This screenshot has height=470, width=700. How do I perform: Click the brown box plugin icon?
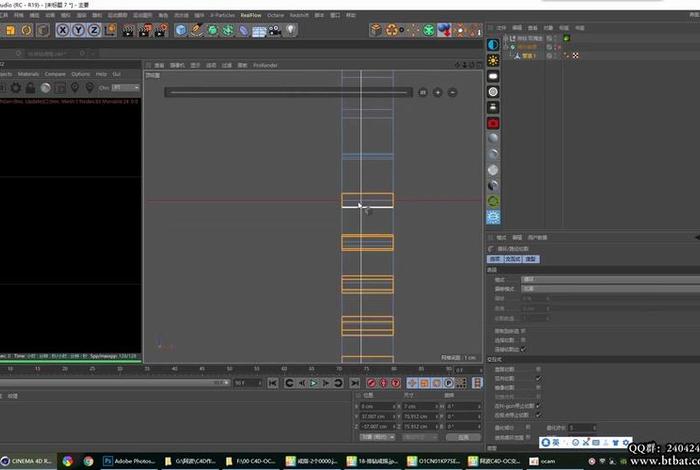pos(376,30)
